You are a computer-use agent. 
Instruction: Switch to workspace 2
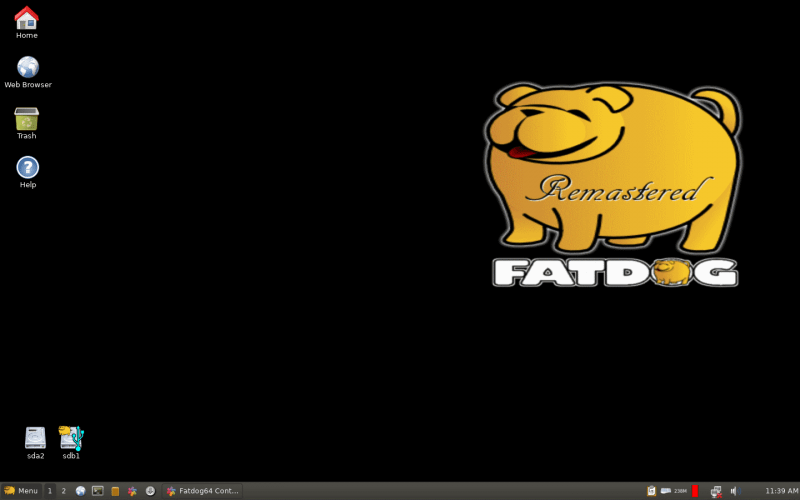[63, 491]
